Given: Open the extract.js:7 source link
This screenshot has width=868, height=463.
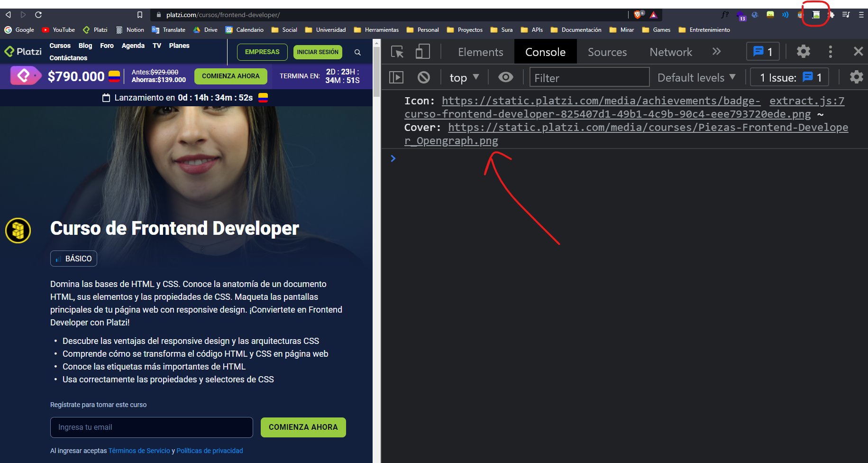Looking at the screenshot, I should [x=807, y=101].
